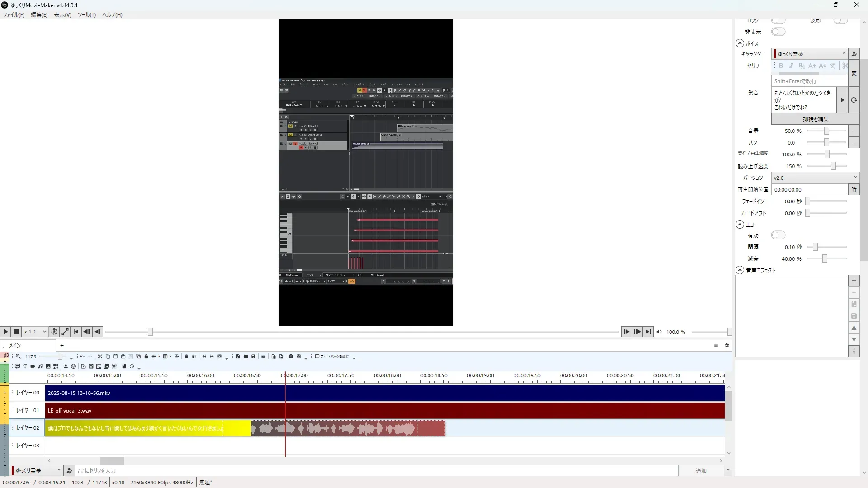Click the 抑揚を編集 button
The image size is (868, 488).
pyautogui.click(x=815, y=119)
